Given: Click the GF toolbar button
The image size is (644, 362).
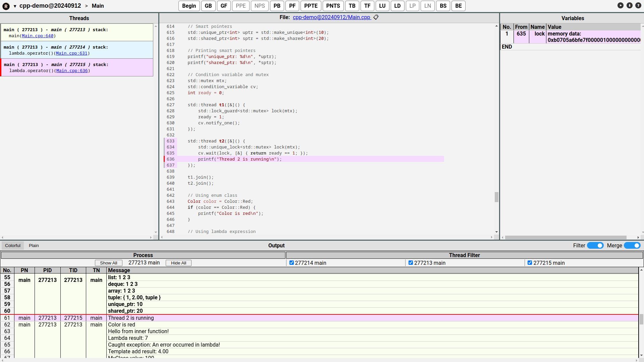Looking at the screenshot, I should pos(224,6).
